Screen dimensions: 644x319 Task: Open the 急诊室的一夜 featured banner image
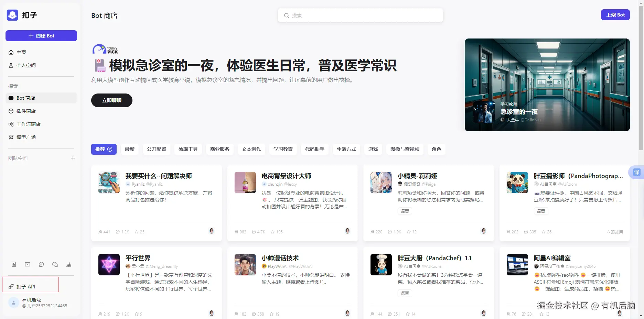pyautogui.click(x=547, y=85)
